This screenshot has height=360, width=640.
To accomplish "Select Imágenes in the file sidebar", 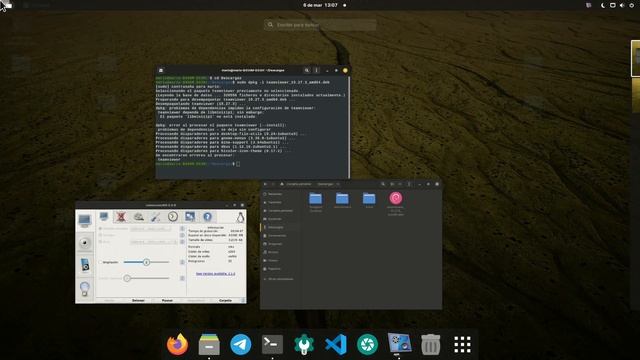I will [x=280, y=244].
